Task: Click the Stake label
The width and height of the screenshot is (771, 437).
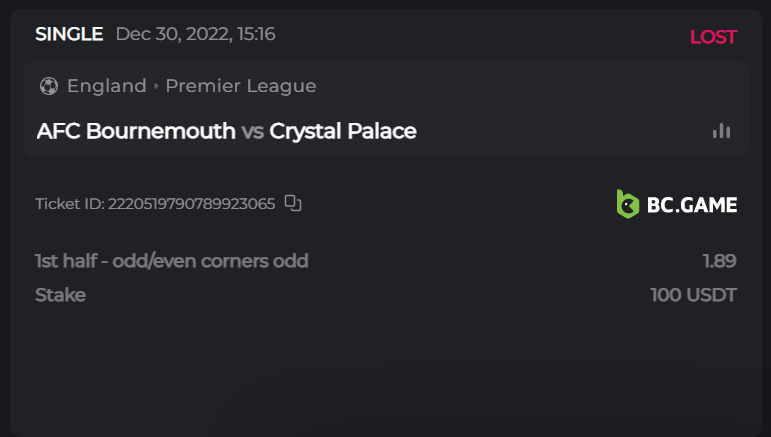Action: (x=60, y=295)
